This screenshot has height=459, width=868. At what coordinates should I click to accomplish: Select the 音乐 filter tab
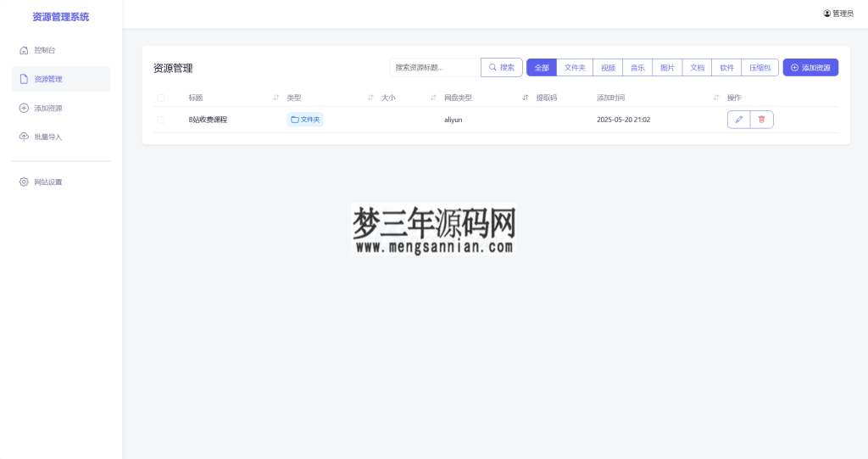[x=637, y=67]
